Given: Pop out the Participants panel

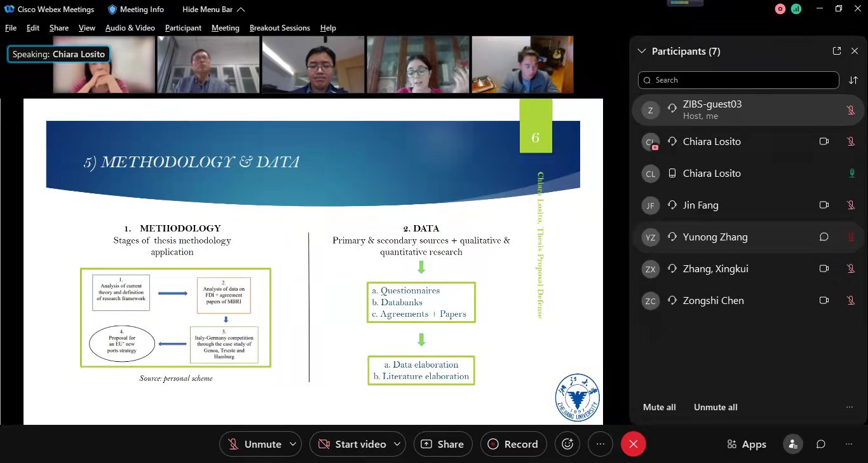Looking at the screenshot, I should coord(837,51).
